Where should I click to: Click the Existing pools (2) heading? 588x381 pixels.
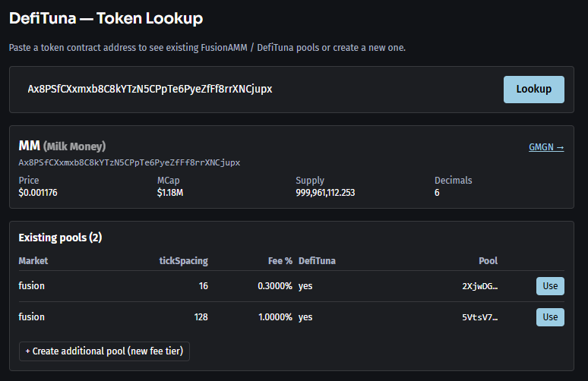60,238
